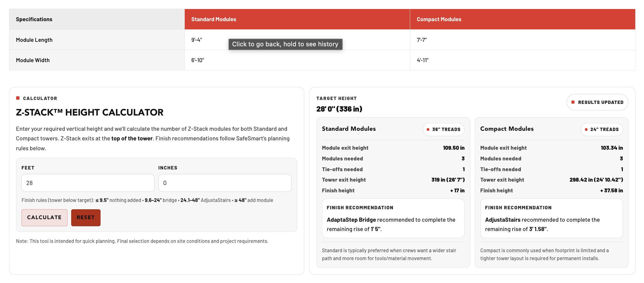Click the 'Click to go back' tooltip
Image resolution: width=644 pixels, height=283 pixels.
[x=285, y=44]
